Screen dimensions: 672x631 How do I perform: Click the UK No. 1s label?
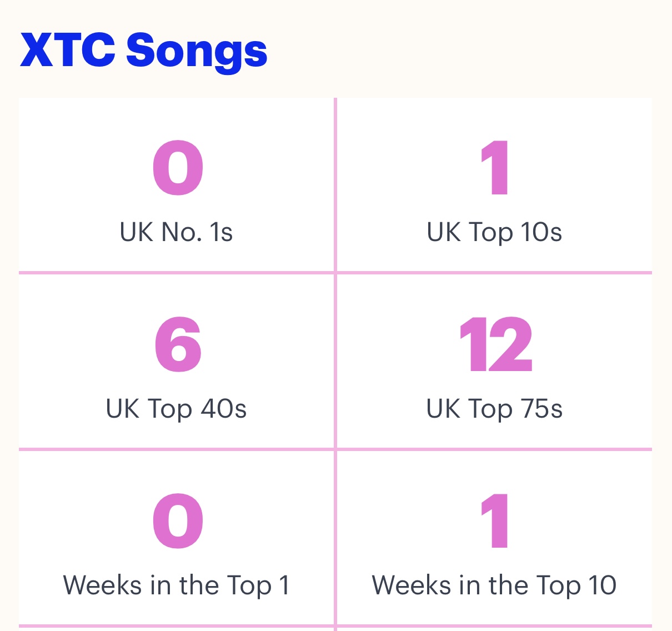click(x=176, y=232)
